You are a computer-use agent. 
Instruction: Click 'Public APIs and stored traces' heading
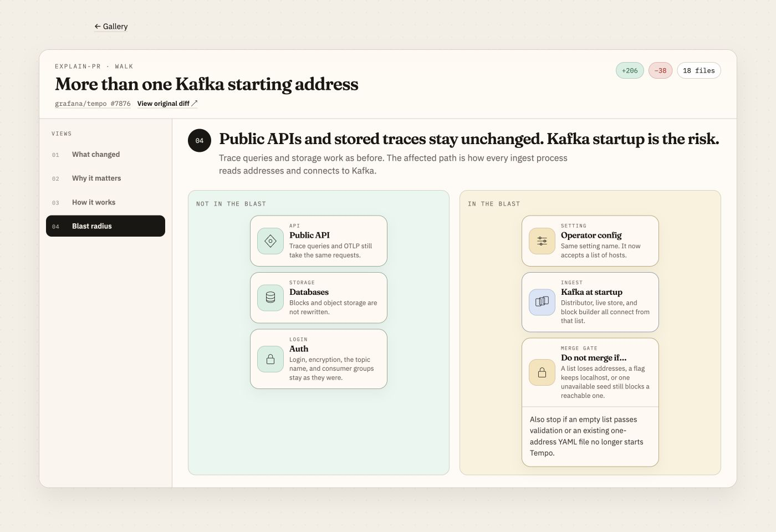pos(469,139)
